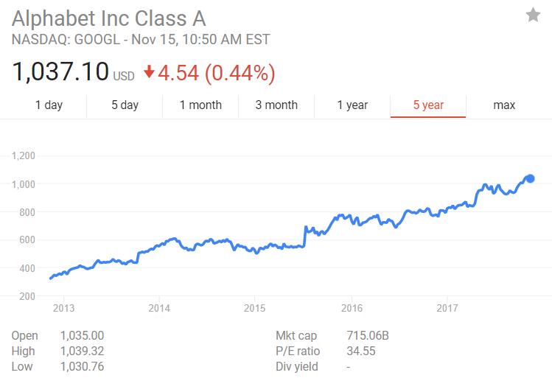
Task: Open the 3 month view
Action: coord(276,105)
